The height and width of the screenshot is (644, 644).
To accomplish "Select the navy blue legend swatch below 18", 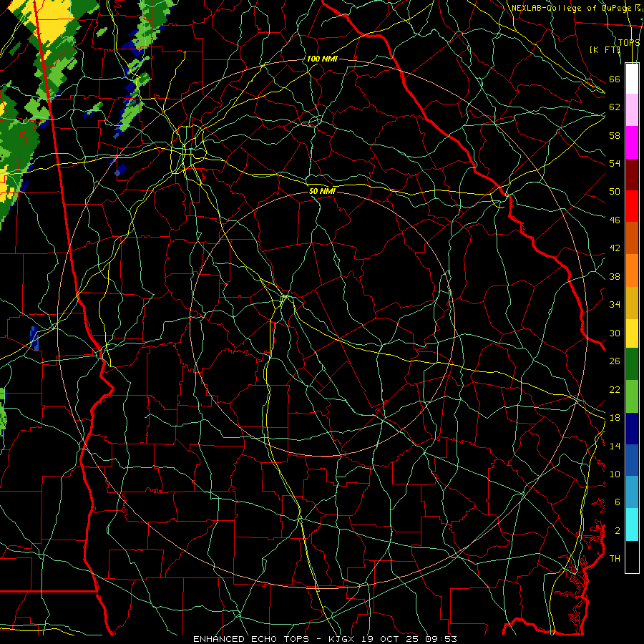I will [632, 429].
